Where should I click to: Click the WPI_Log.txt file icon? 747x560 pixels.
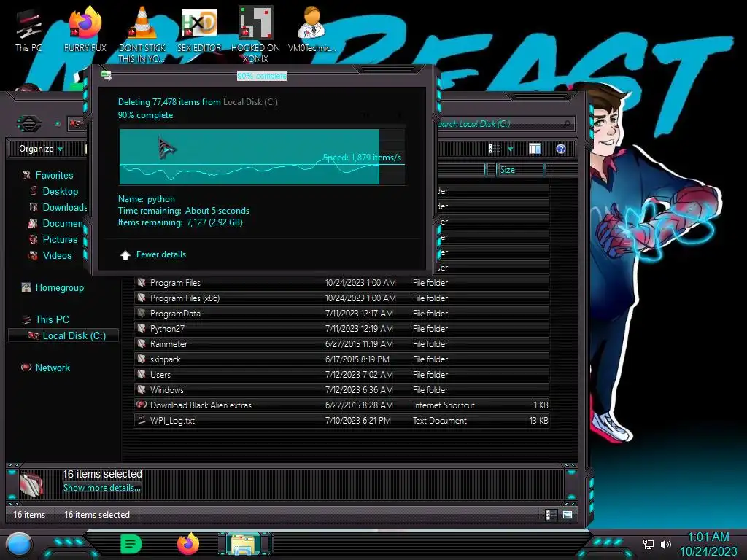pyautogui.click(x=142, y=421)
